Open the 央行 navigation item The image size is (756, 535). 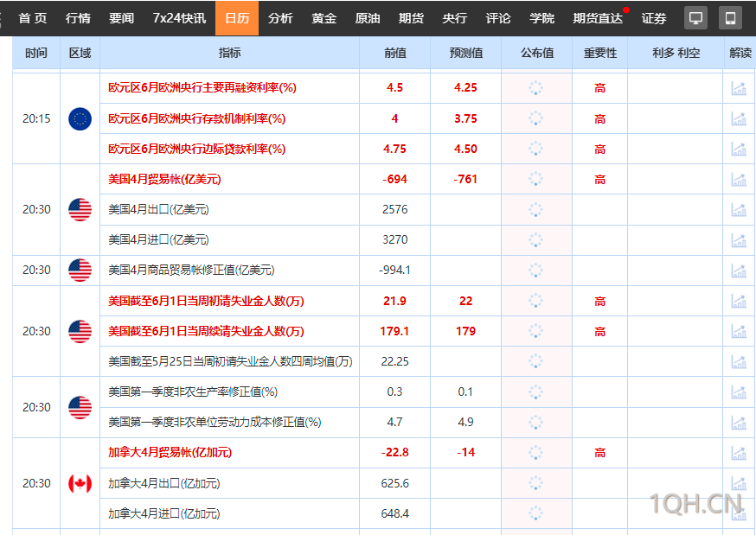[455, 18]
